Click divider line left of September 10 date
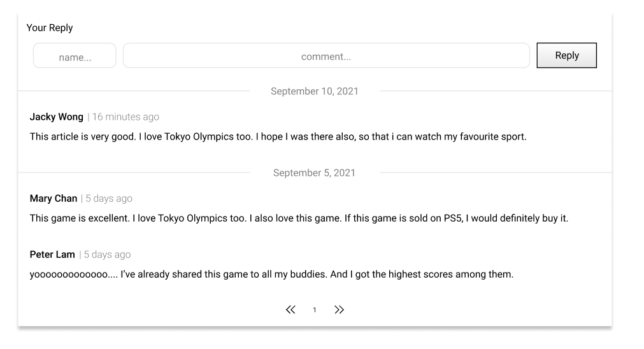Viewport: 644px width, 349px height. tap(134, 91)
